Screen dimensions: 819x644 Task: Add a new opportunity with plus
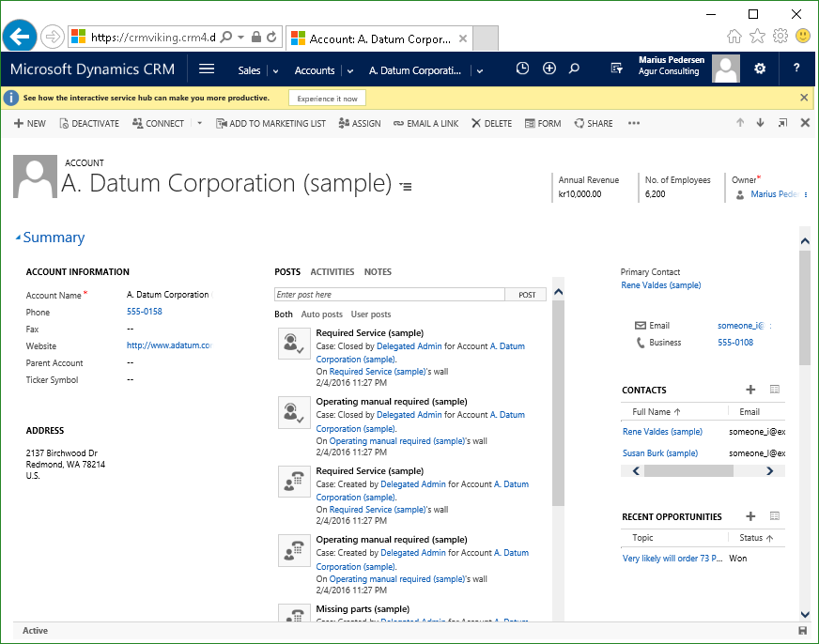coord(750,516)
